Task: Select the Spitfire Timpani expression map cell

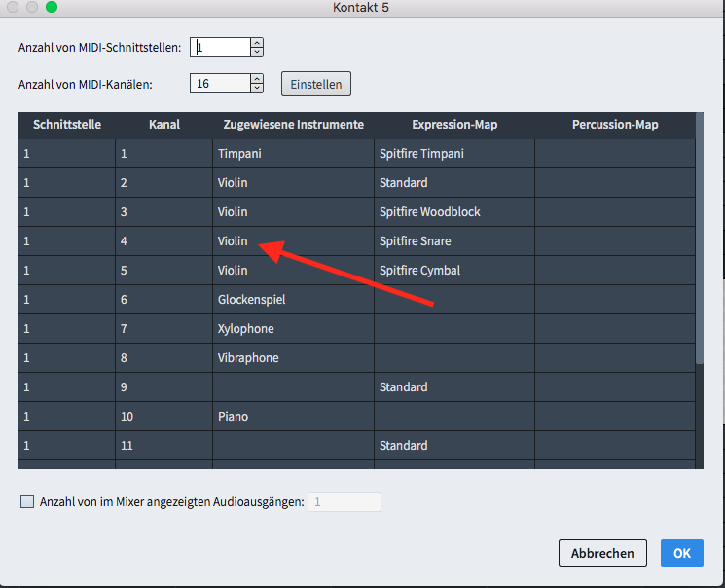Action: [x=454, y=154]
